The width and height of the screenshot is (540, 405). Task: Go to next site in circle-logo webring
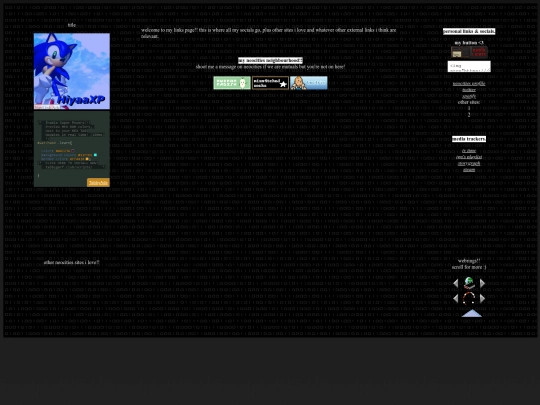click(x=482, y=299)
